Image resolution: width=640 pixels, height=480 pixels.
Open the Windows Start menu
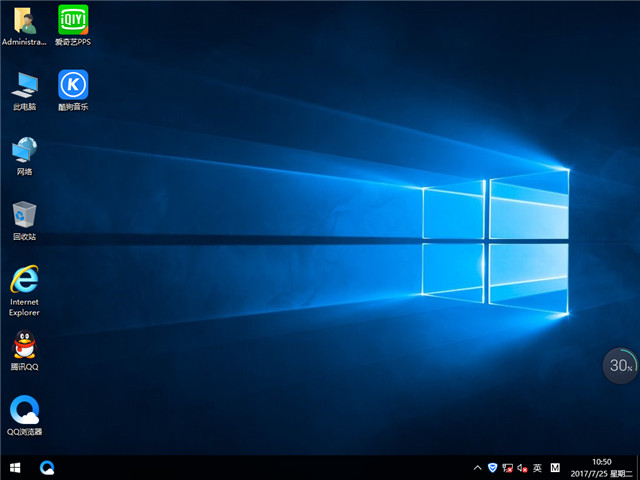(x=15, y=467)
